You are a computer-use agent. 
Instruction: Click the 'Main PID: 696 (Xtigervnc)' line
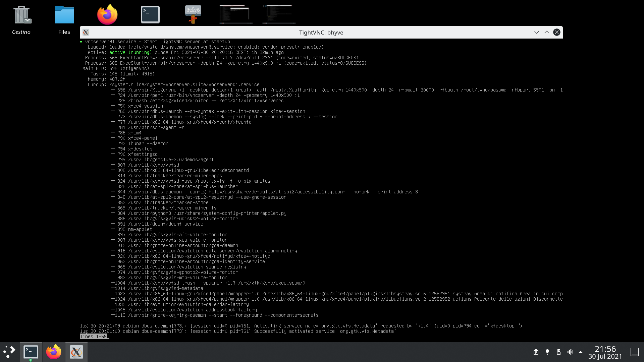click(x=116, y=68)
